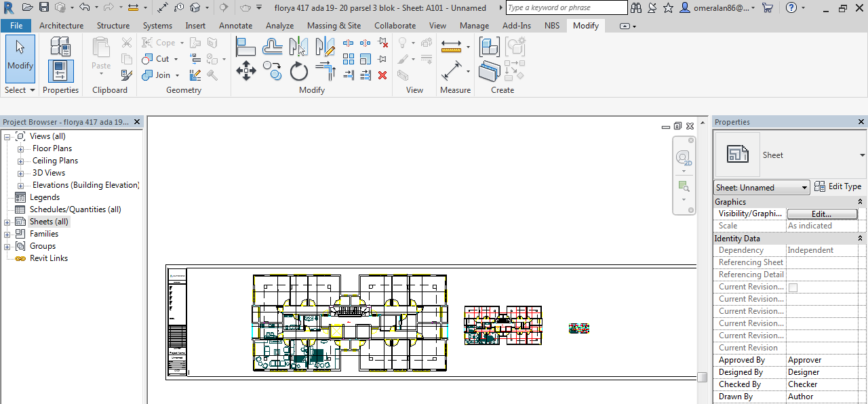Click the Match Type Properties paintbrush icon

point(127,75)
